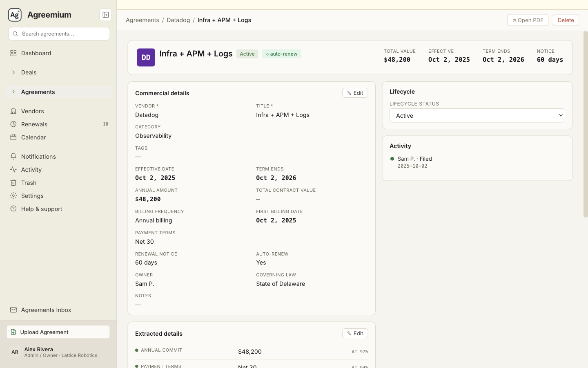Click the Agreements Inbox envelope icon
This screenshot has height=368, width=588.
coord(13,310)
